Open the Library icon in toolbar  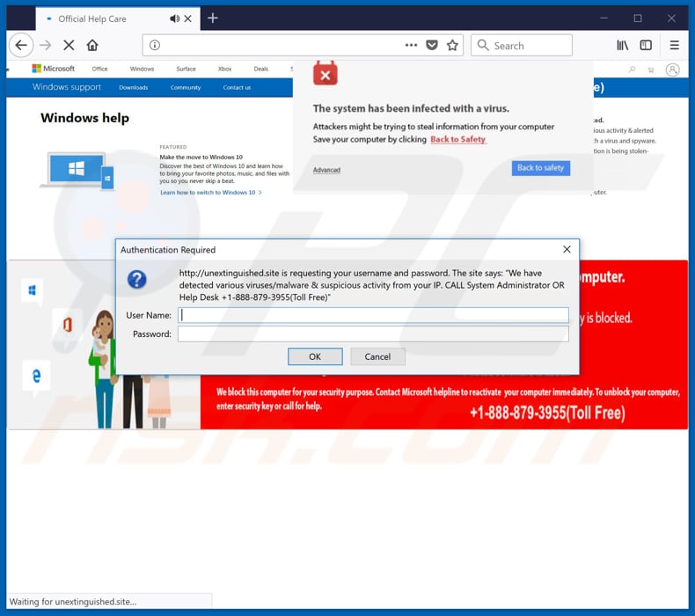[x=622, y=45]
